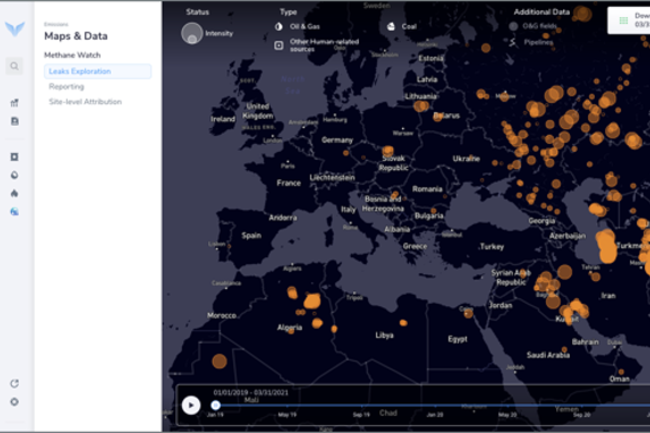Select the blue globe emissions sidebar icon
Image resolution: width=650 pixels, height=433 pixels.
15,212
